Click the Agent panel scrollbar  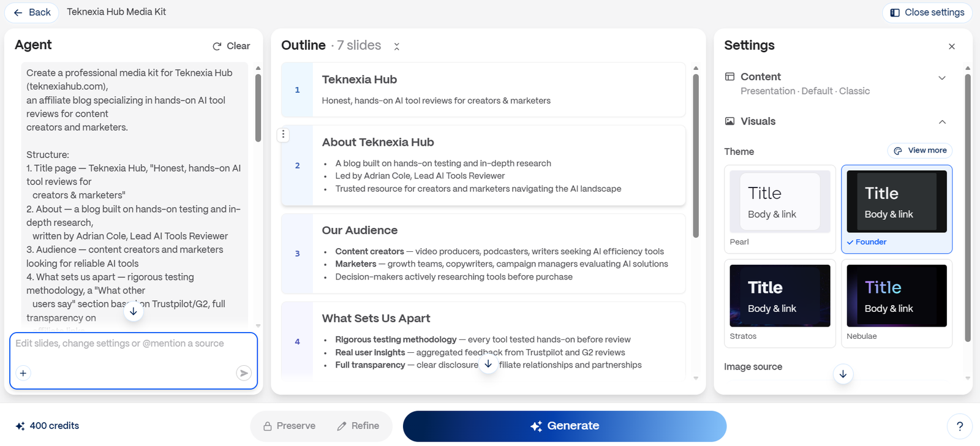258,108
